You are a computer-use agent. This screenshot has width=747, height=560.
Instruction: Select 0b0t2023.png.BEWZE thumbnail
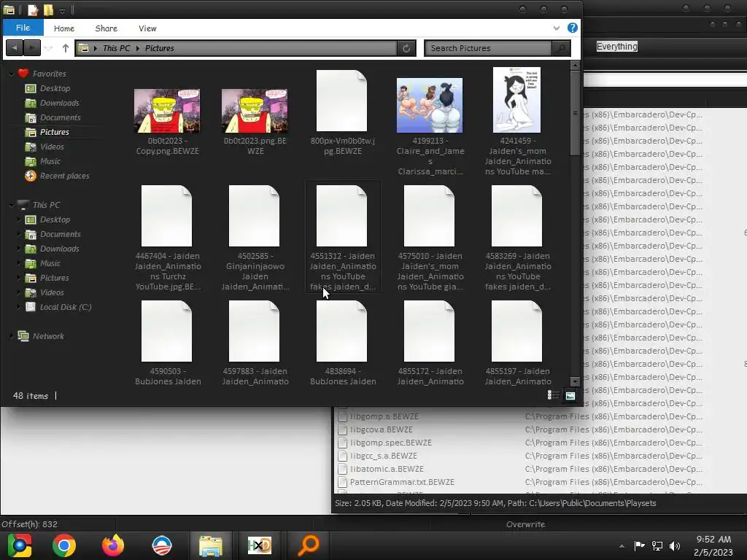coord(255,111)
